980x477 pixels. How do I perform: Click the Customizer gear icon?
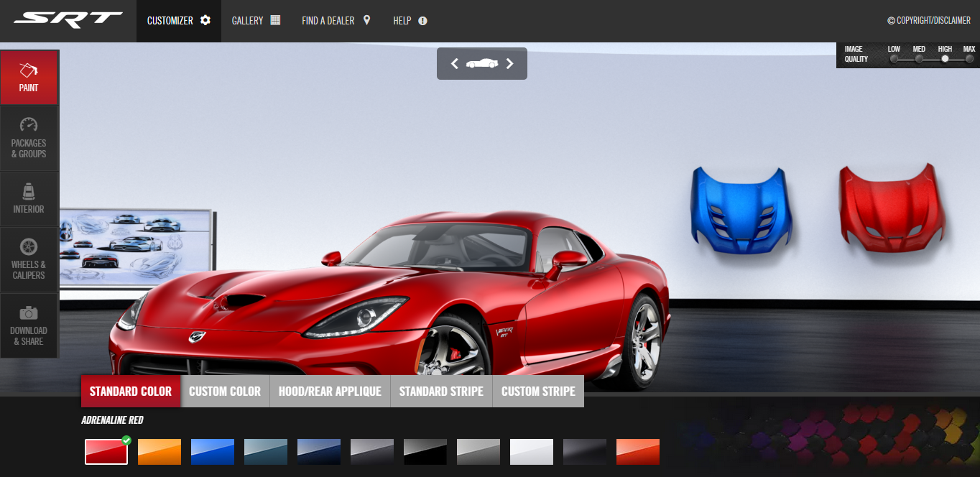205,20
